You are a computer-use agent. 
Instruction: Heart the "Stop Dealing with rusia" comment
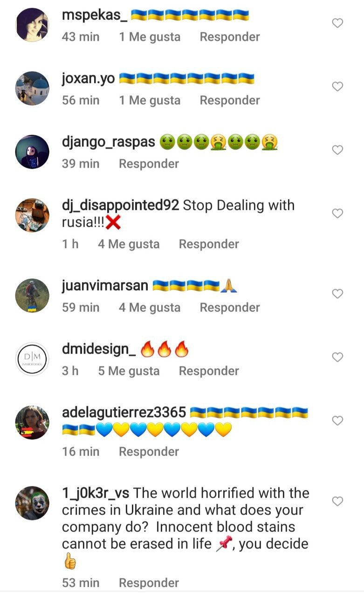pos(337,214)
